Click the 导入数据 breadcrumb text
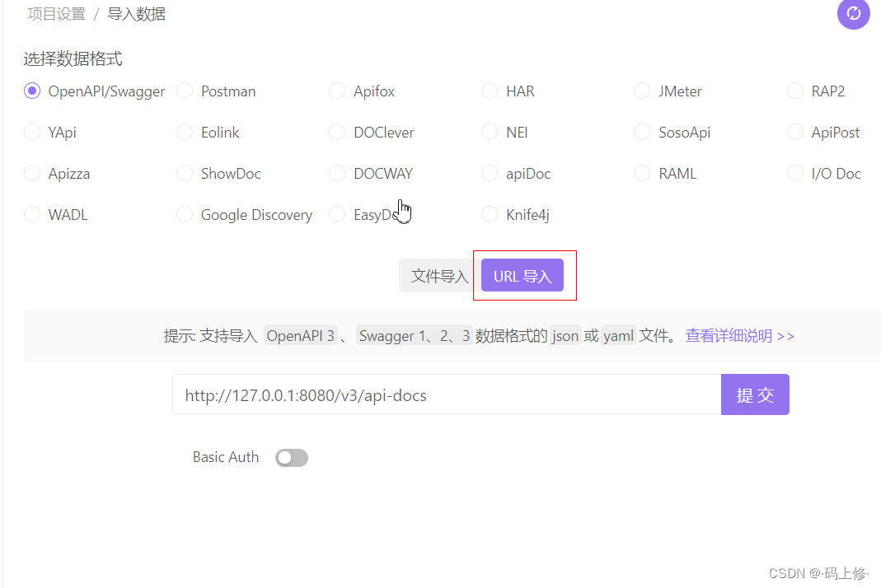 tap(137, 14)
